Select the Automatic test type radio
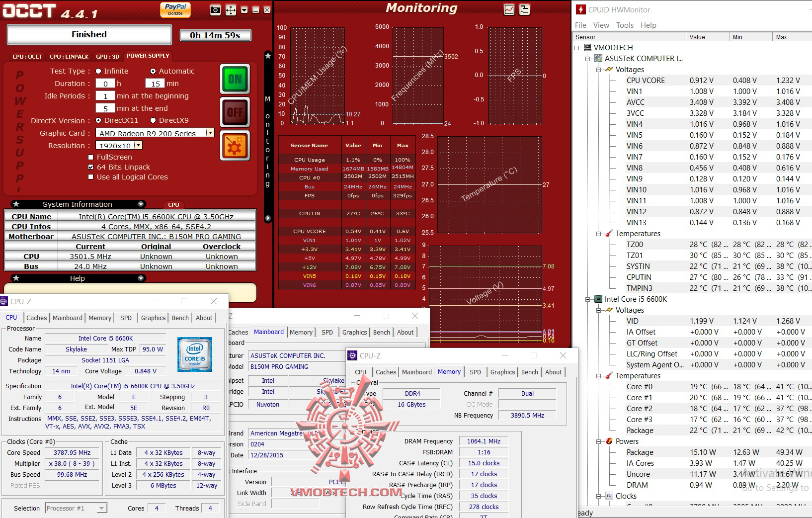 click(153, 71)
